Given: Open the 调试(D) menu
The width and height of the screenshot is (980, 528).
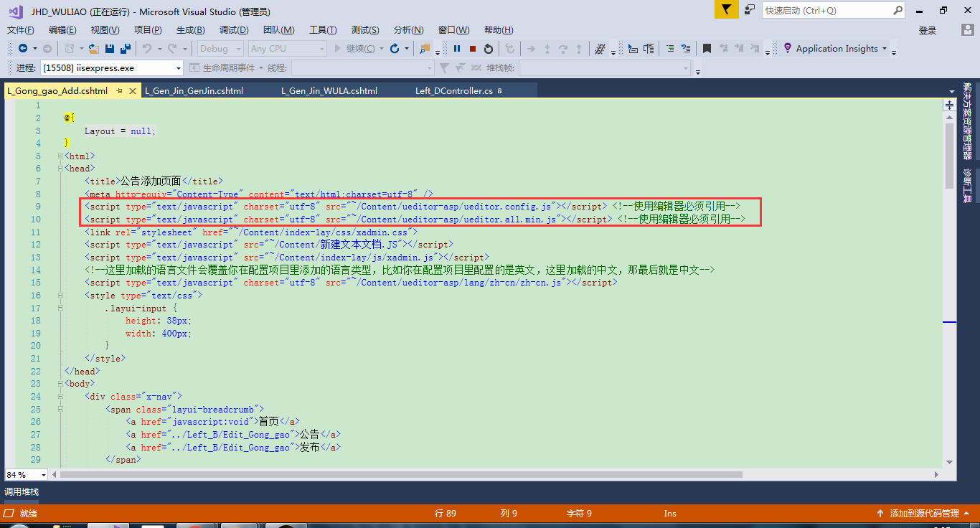Looking at the screenshot, I should click(234, 30).
